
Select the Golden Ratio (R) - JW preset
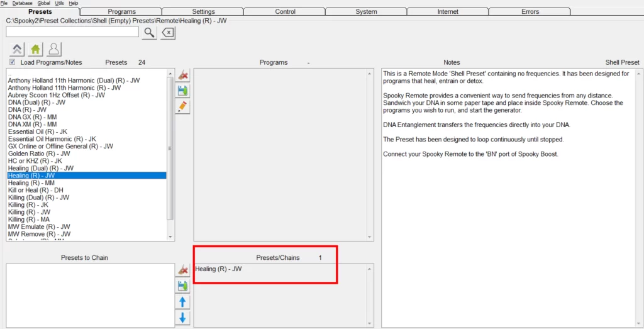(39, 153)
